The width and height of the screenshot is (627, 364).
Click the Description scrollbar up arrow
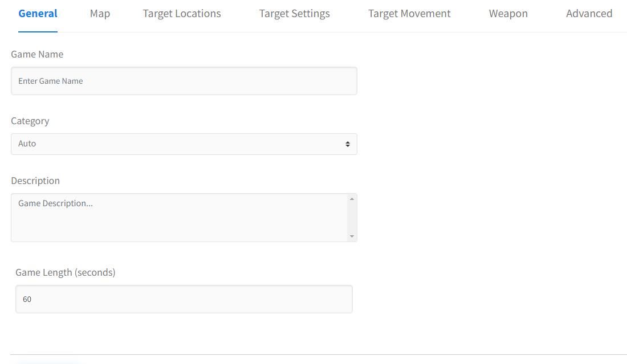pyautogui.click(x=352, y=199)
